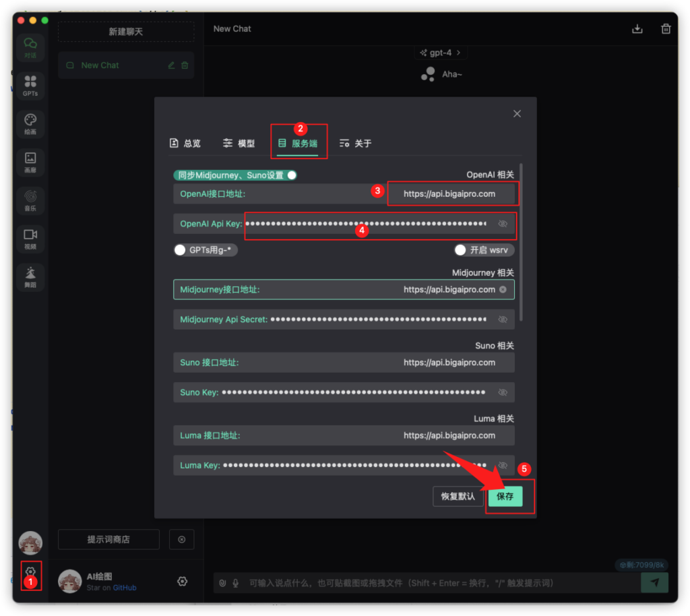Open the 对话 chat section in sidebar
The image size is (690, 616).
click(x=30, y=48)
